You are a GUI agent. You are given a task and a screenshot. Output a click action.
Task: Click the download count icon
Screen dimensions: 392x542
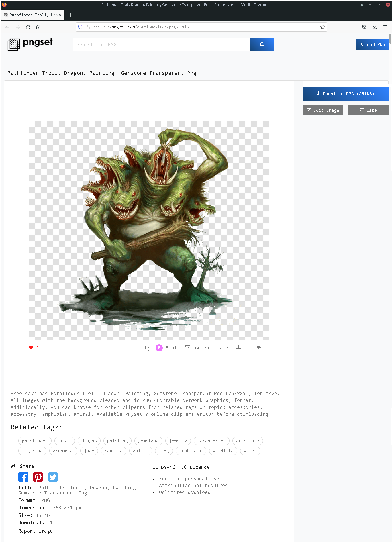coord(238,347)
